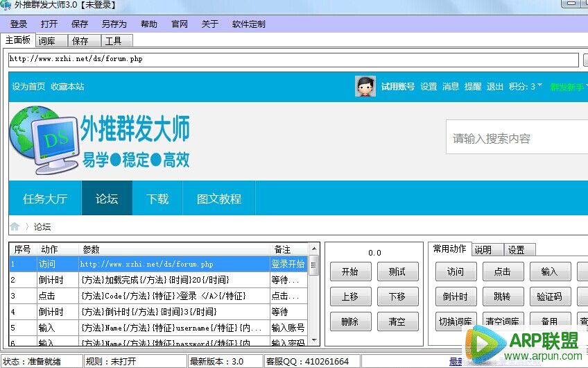Add a 跳转 action button
The width and height of the screenshot is (588, 368).
click(x=503, y=296)
